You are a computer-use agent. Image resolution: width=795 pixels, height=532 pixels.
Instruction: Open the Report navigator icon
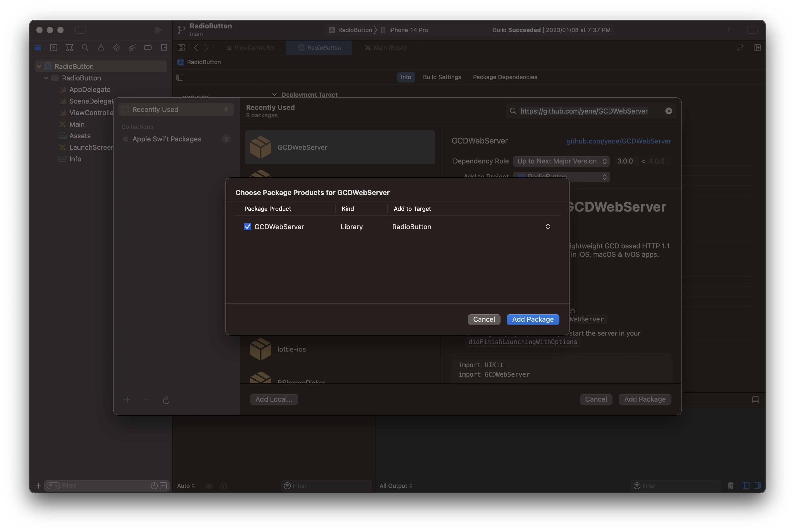[164, 48]
